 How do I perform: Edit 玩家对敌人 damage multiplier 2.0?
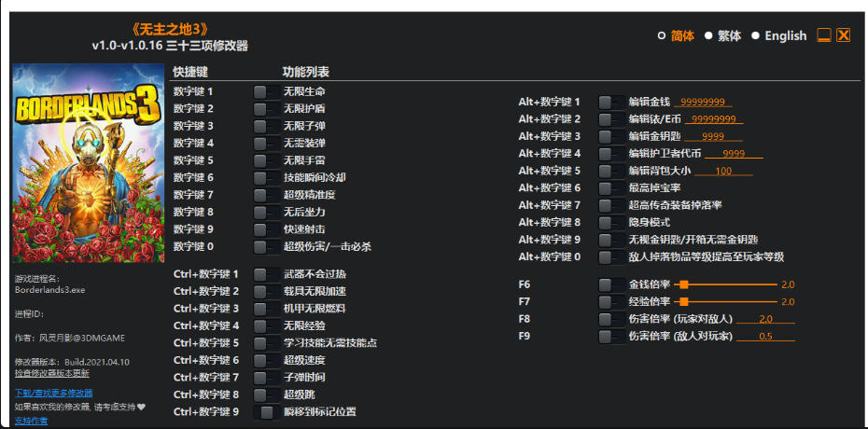(766, 319)
